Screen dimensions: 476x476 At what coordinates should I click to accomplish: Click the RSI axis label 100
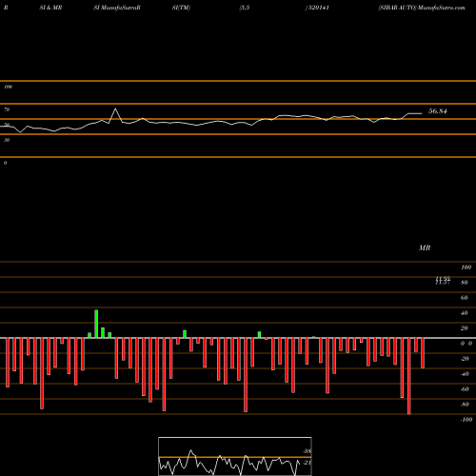(x=8, y=87)
